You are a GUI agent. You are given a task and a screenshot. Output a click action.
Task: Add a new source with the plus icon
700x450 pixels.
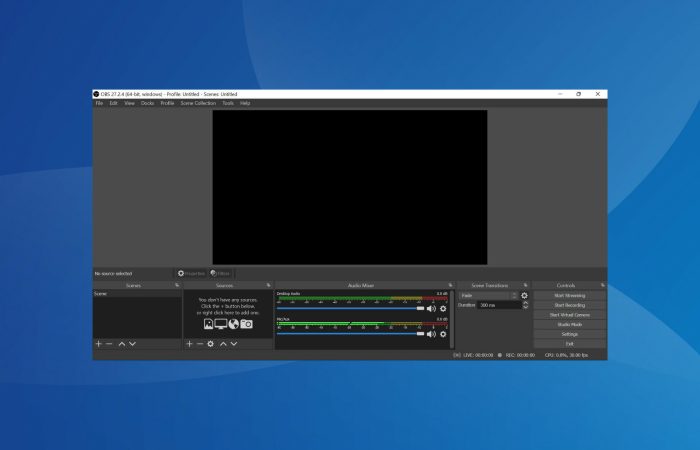point(189,344)
